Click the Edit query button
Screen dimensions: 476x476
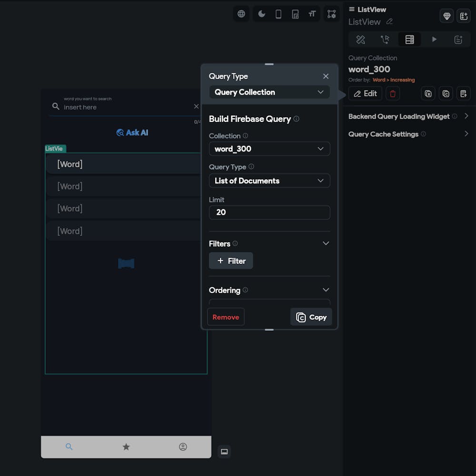pyautogui.click(x=365, y=93)
